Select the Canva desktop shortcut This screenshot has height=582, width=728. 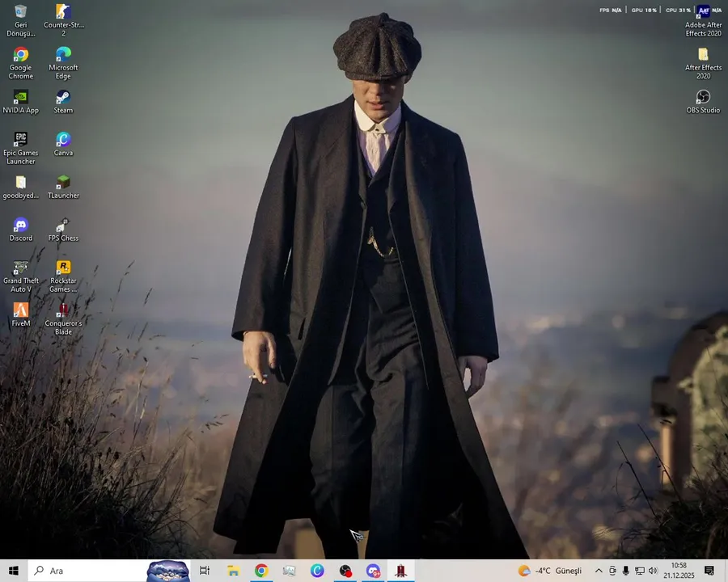click(64, 145)
